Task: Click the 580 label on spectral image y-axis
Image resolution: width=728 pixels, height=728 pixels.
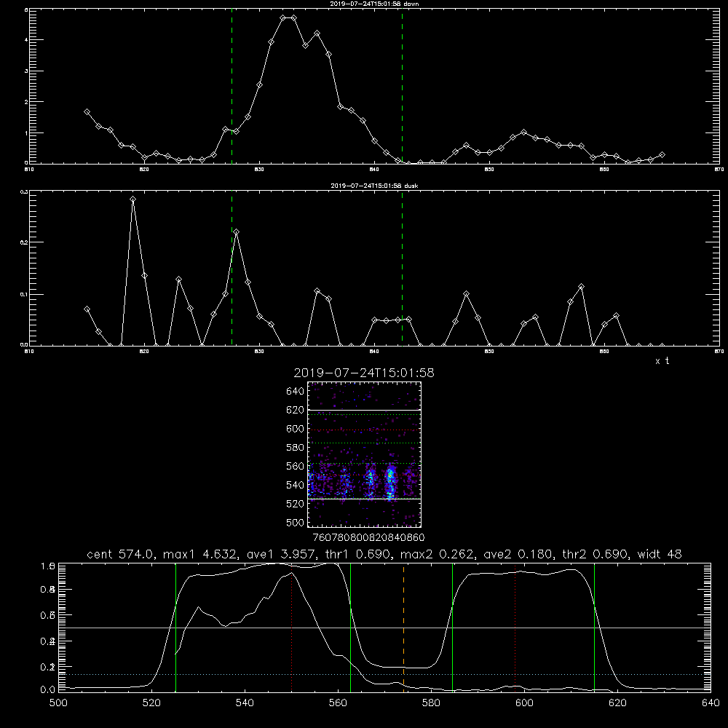Action: point(296,448)
